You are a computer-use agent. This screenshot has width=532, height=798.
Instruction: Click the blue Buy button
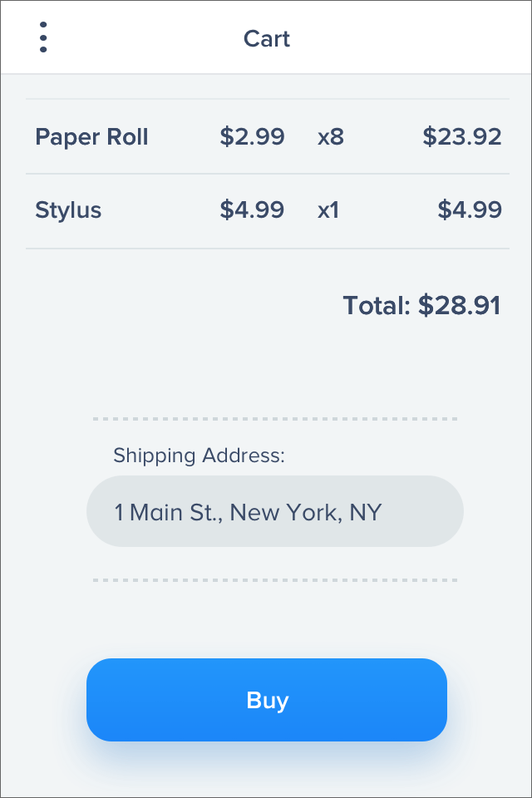[267, 700]
